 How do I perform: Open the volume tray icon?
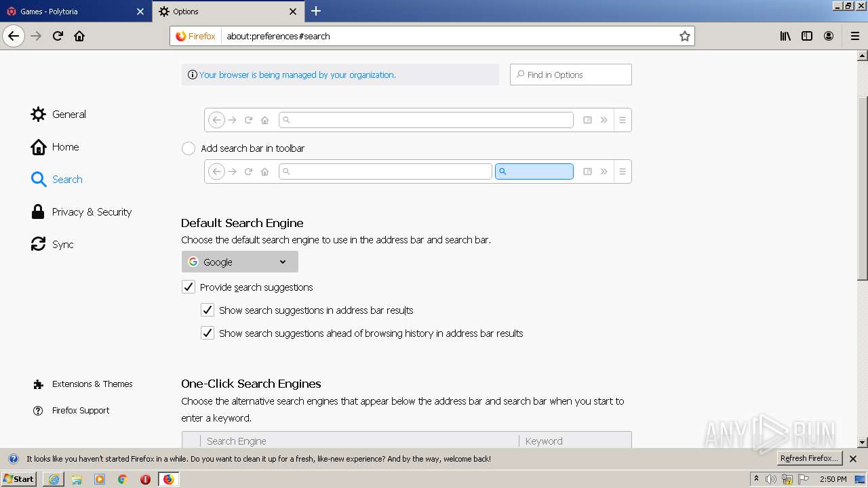tap(771, 479)
